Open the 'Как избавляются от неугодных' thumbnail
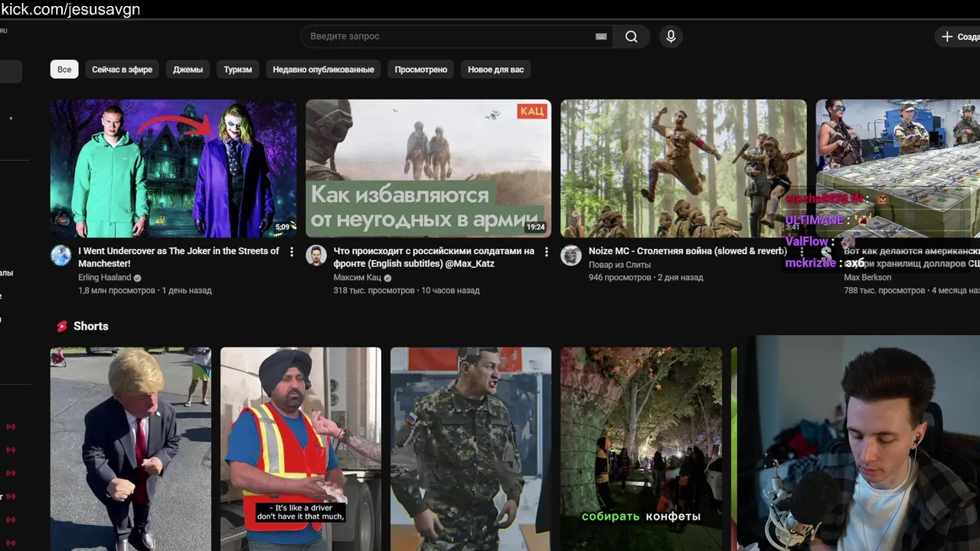This screenshot has height=551, width=980. click(428, 168)
